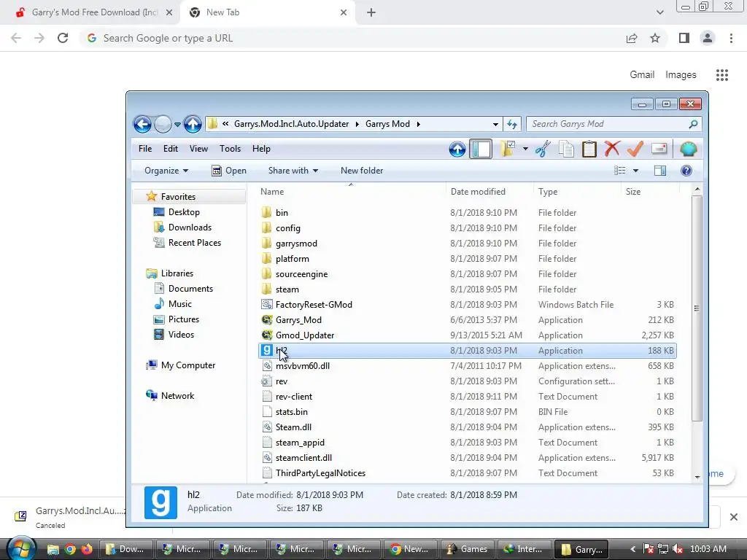Image resolution: width=747 pixels, height=560 pixels.
Task: Click the New folder button
Action: click(x=362, y=171)
